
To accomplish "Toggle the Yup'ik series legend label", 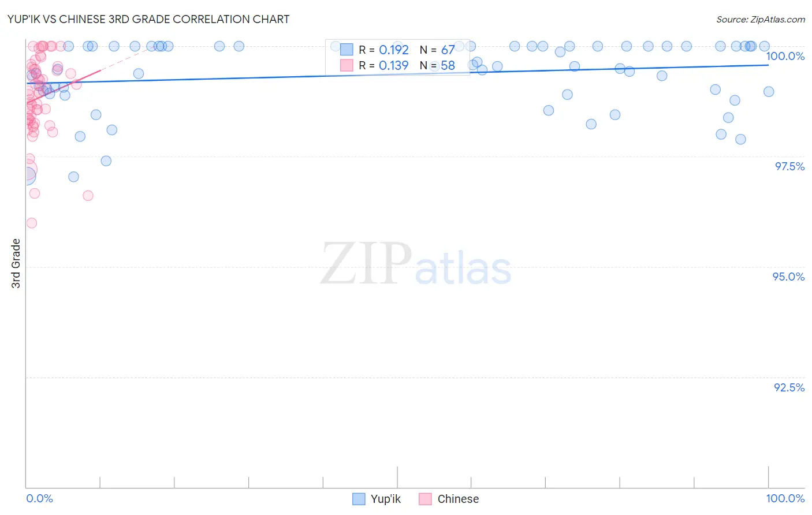I will coord(386,499).
